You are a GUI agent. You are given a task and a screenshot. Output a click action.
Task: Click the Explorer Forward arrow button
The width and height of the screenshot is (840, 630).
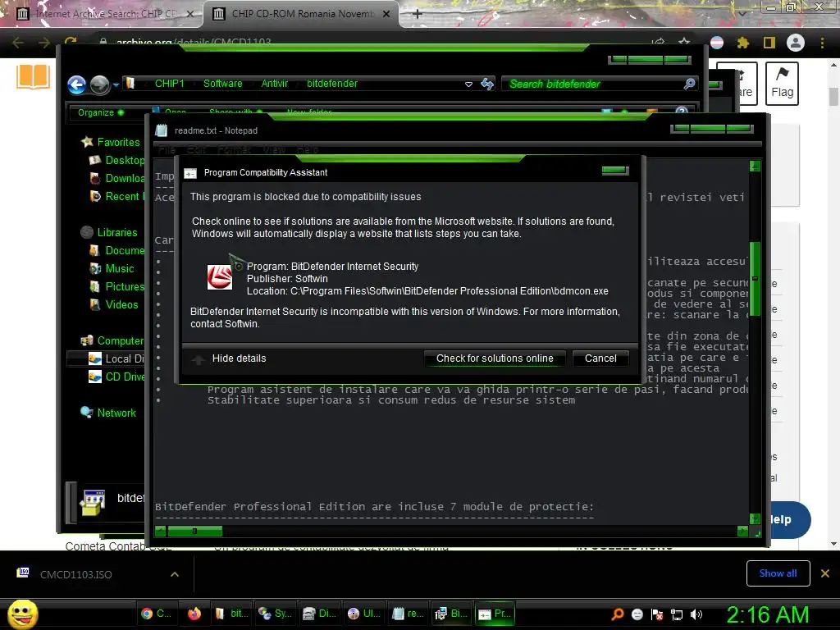pyautogui.click(x=99, y=84)
